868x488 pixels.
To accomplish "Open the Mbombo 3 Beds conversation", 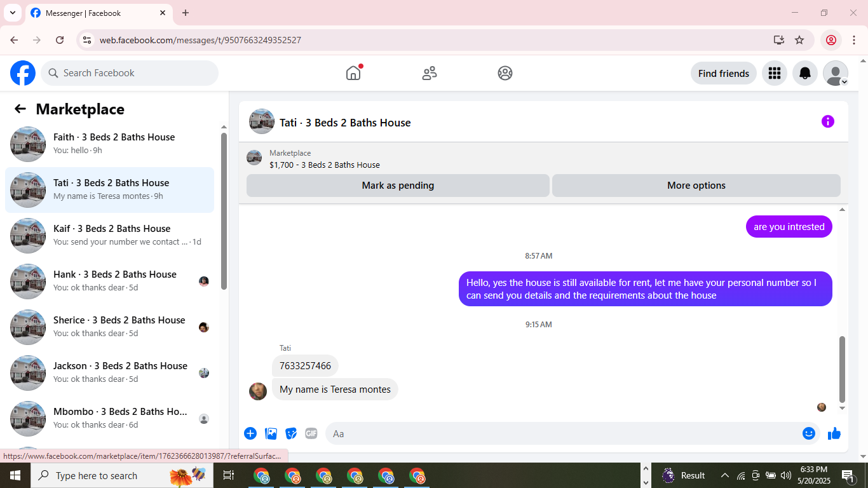I will coord(110,419).
